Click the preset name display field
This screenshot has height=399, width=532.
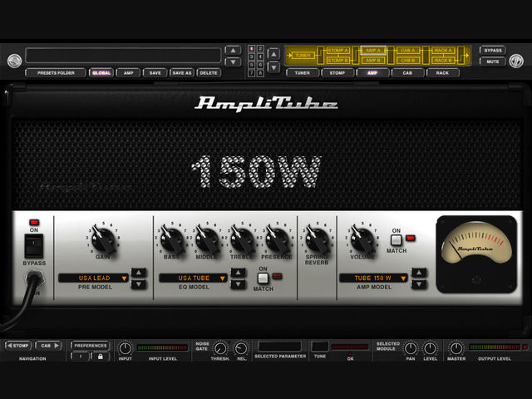pos(123,56)
